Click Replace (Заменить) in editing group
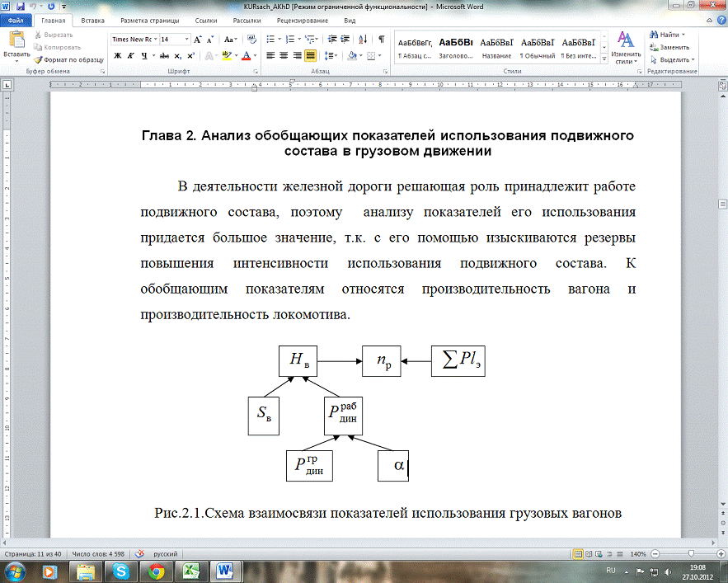Image resolution: width=728 pixels, height=583 pixels. pyautogui.click(x=669, y=47)
